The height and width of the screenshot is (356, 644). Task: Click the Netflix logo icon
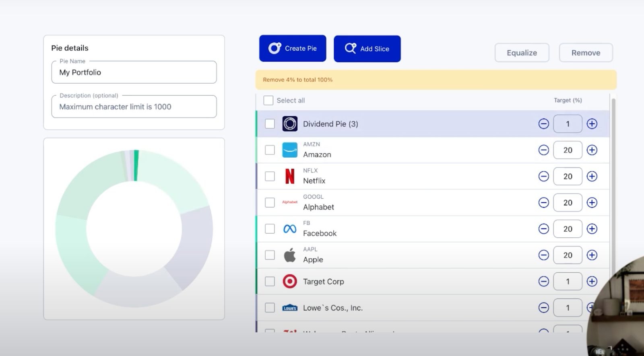290,176
